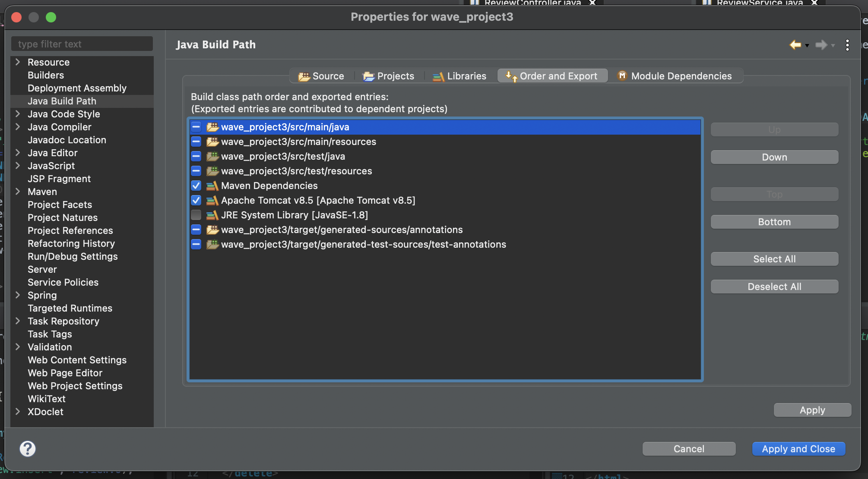Check the JRE System Library checkbox
868x479 pixels.
pyautogui.click(x=196, y=215)
